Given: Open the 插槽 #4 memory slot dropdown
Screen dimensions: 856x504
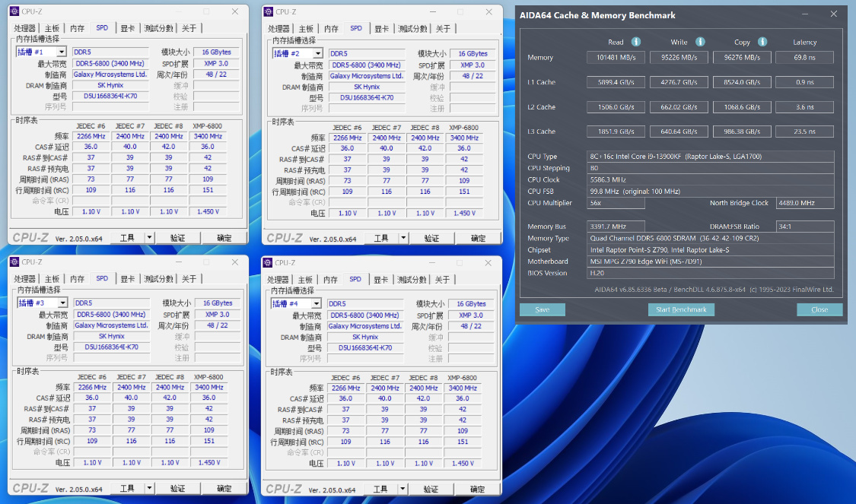Looking at the screenshot, I should 315,304.
